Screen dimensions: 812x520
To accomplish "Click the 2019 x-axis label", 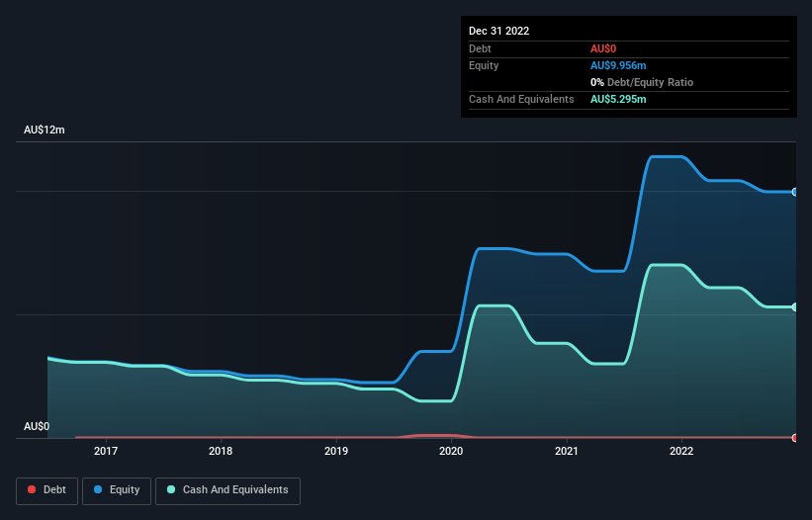I will tap(336, 451).
